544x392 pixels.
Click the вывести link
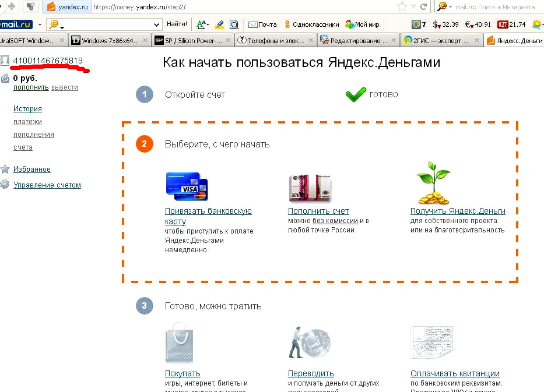click(65, 87)
